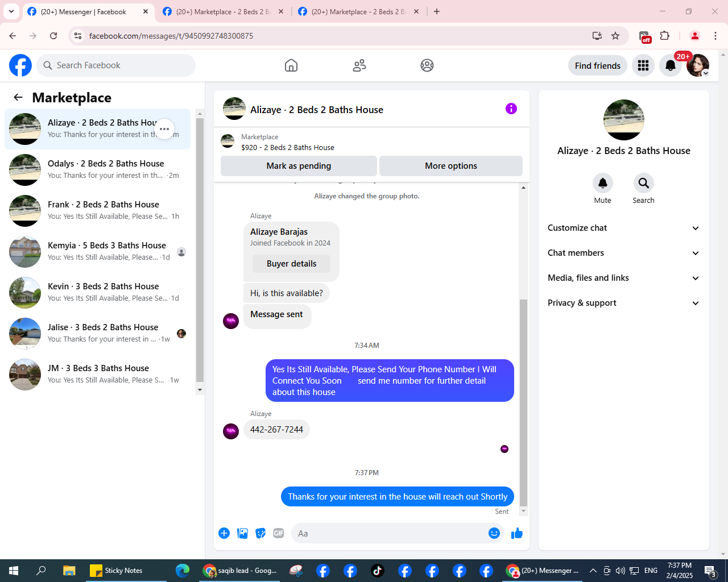Open the emoji picker smiley icon

pos(494,533)
